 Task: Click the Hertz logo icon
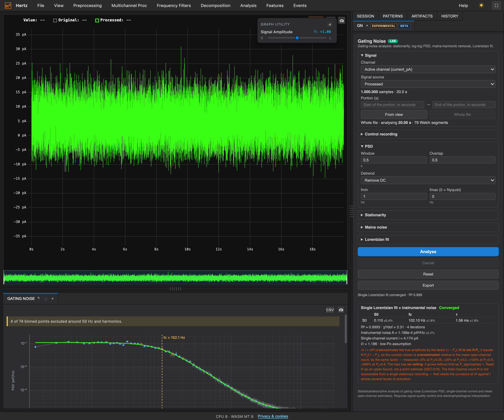click(x=8, y=6)
